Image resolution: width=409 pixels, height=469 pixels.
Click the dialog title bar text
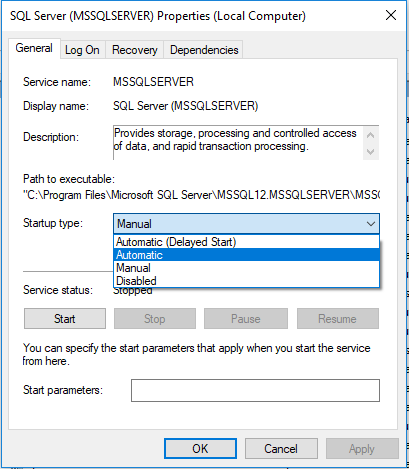pyautogui.click(x=158, y=16)
